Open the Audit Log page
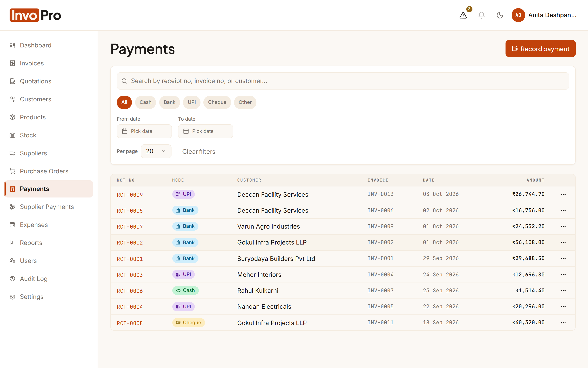 click(x=49, y=279)
